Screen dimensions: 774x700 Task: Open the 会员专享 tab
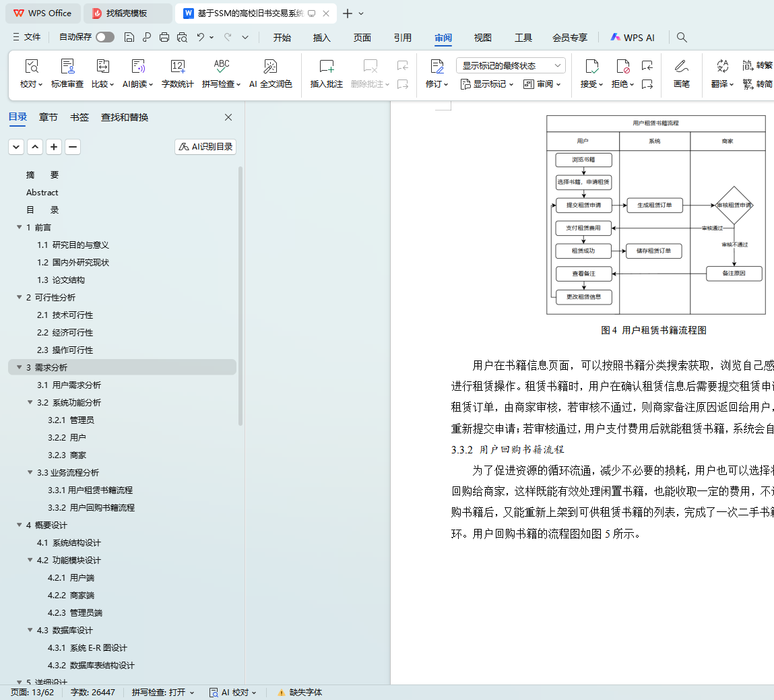tap(570, 38)
